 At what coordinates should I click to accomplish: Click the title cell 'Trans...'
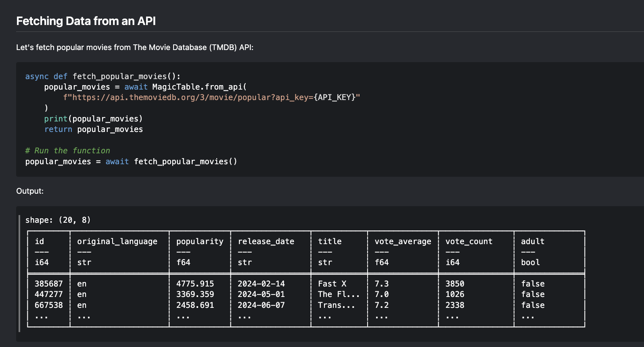(x=337, y=305)
